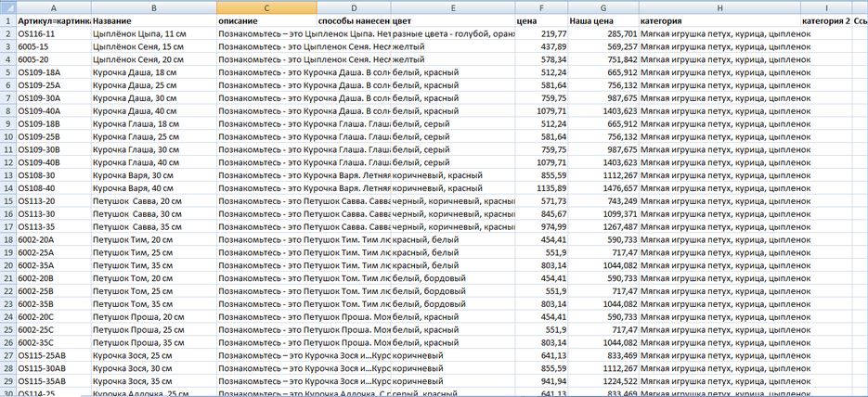Click cell '6002-35B'

54,303
